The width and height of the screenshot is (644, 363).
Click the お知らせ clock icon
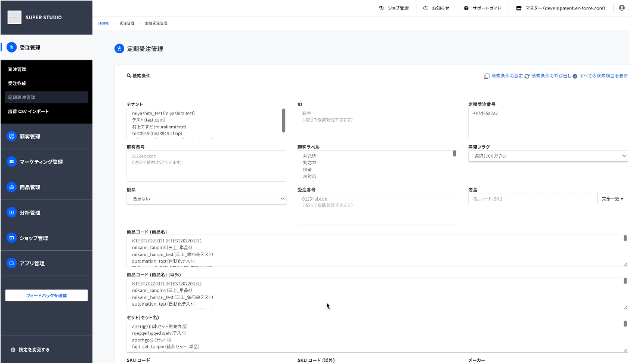[426, 8]
